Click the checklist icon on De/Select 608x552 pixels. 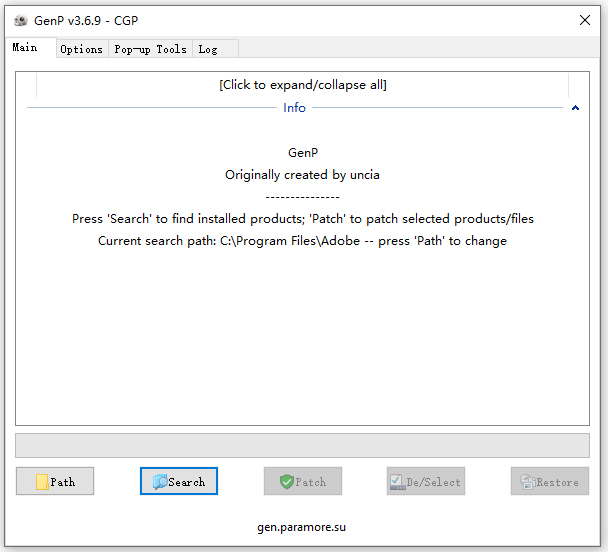(397, 482)
